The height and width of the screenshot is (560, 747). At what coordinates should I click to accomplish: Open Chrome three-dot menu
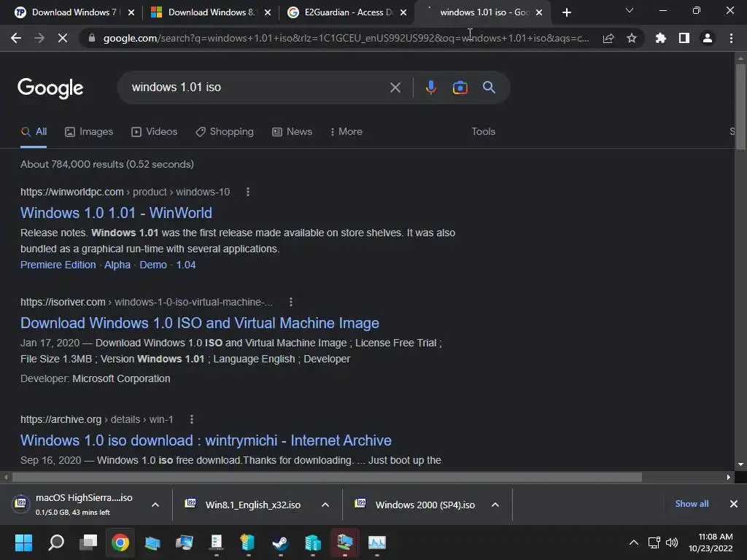click(731, 38)
